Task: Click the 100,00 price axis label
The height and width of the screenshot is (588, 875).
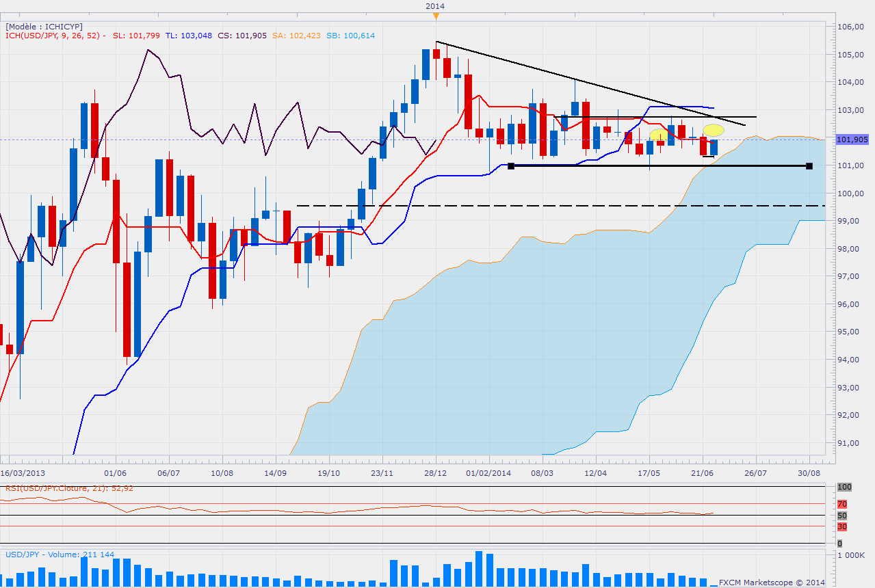Action: click(850, 193)
